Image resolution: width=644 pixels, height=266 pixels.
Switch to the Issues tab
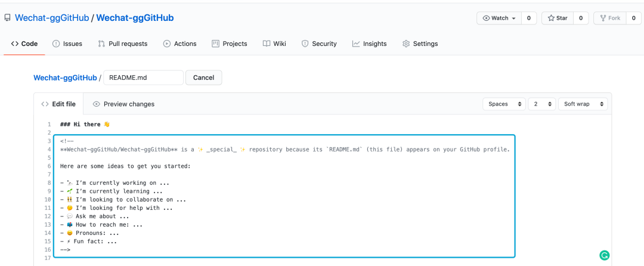click(x=67, y=44)
